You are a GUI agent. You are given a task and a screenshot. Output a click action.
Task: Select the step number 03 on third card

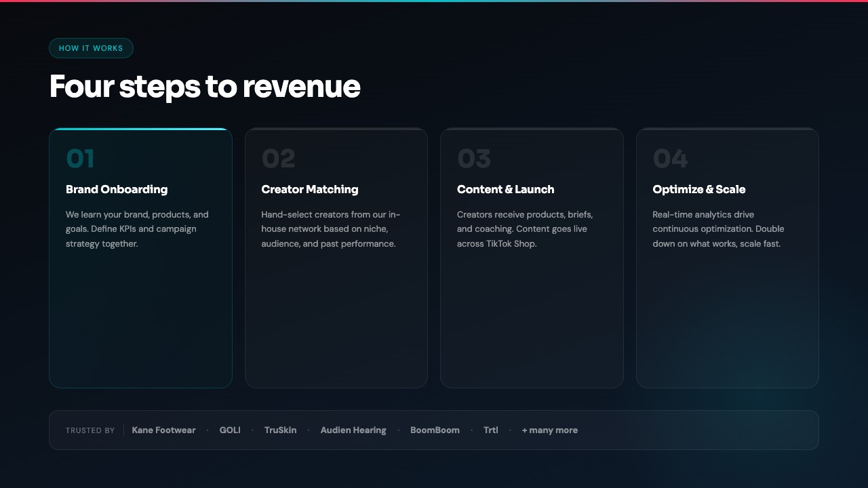pos(473,159)
